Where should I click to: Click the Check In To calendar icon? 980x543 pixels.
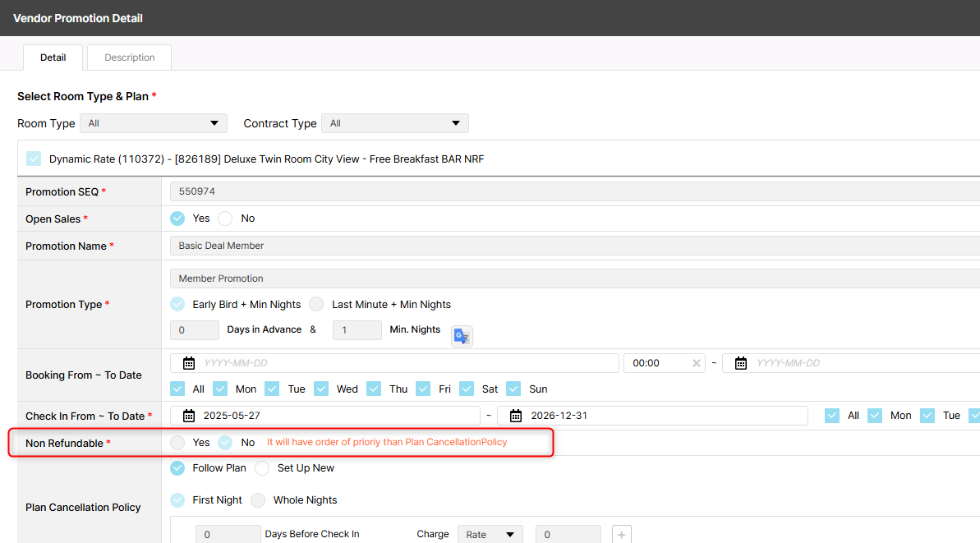tap(516, 416)
